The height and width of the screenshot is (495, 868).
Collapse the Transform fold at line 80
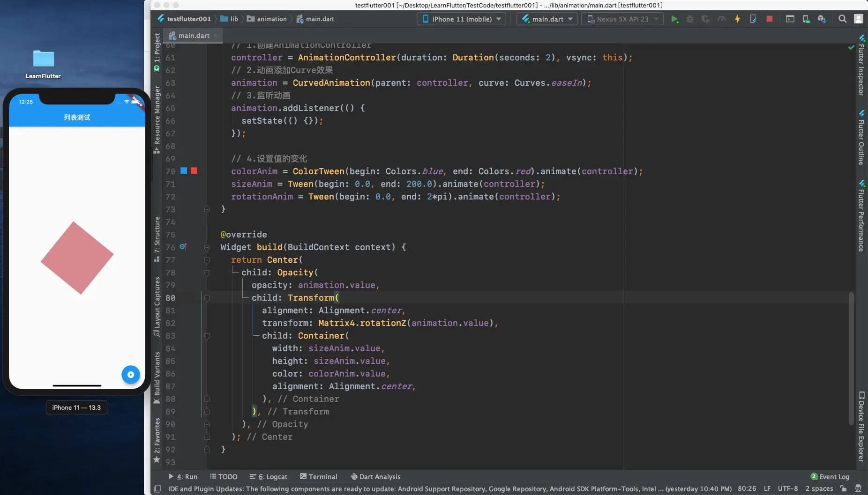[x=207, y=298]
